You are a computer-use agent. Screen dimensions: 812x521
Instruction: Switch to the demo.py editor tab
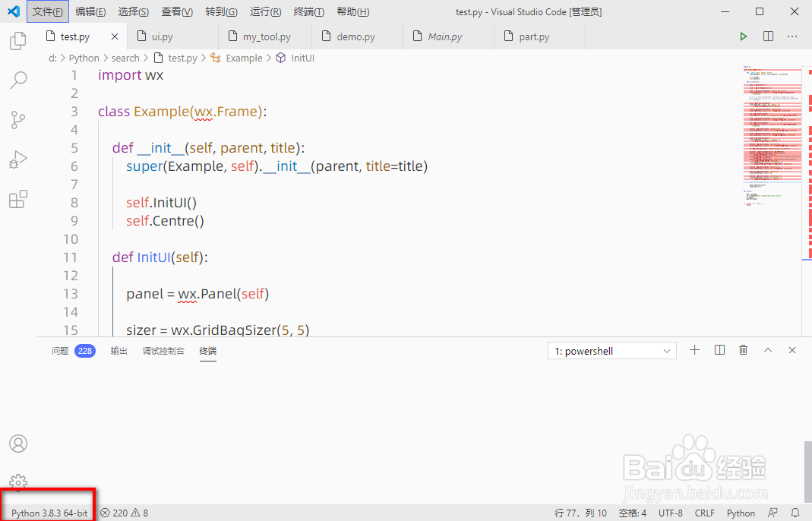pyautogui.click(x=355, y=36)
